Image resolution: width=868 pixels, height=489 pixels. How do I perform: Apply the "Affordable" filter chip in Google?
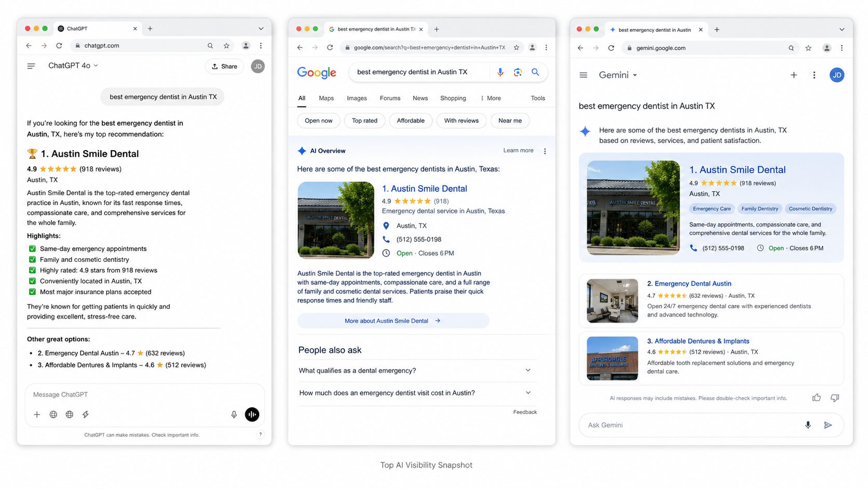(x=411, y=121)
